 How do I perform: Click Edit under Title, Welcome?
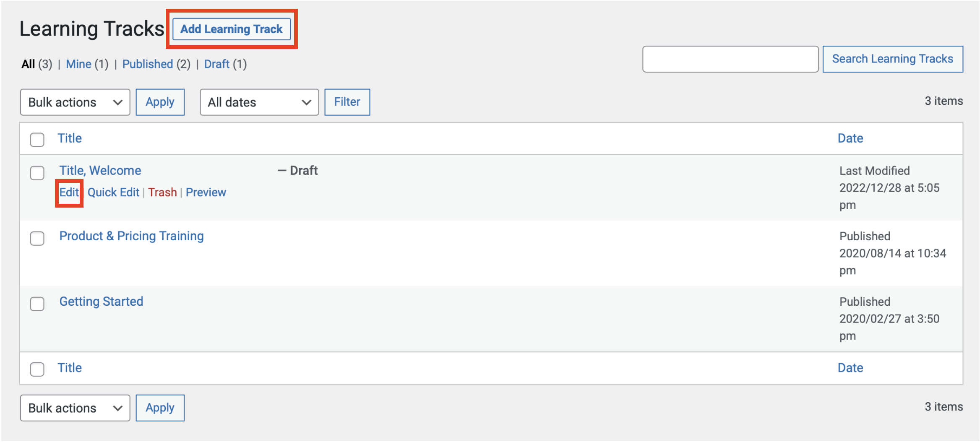[x=69, y=192]
